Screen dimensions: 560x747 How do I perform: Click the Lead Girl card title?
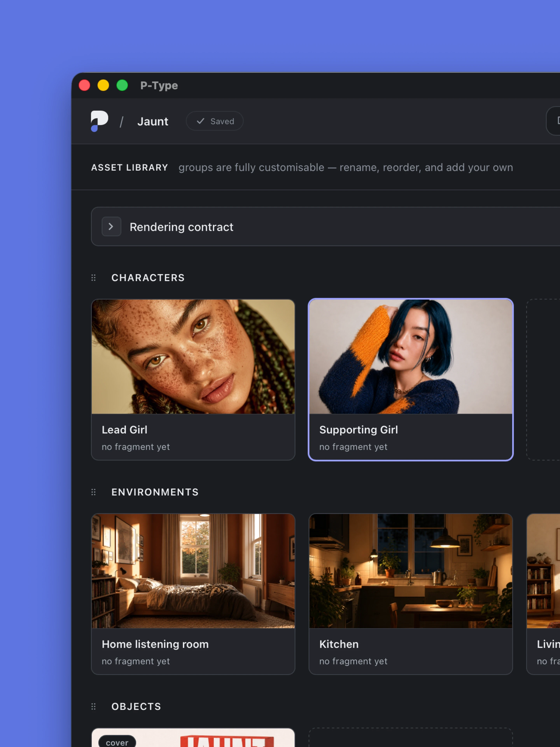pyautogui.click(x=125, y=430)
